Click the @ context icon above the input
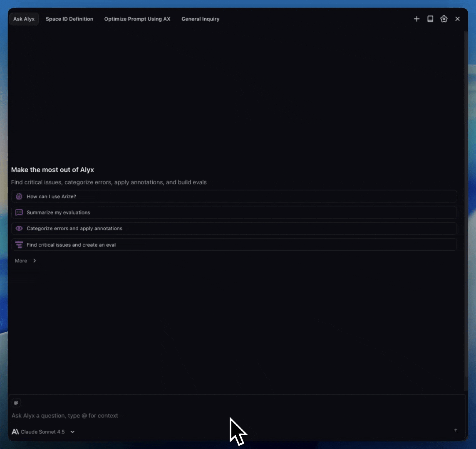This screenshot has width=476, height=449. 16,402
